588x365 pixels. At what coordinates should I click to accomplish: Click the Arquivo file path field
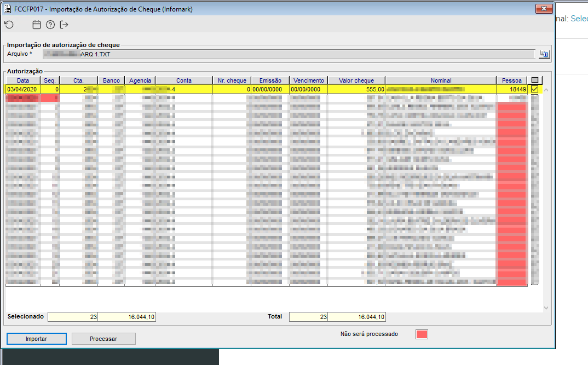click(289, 54)
